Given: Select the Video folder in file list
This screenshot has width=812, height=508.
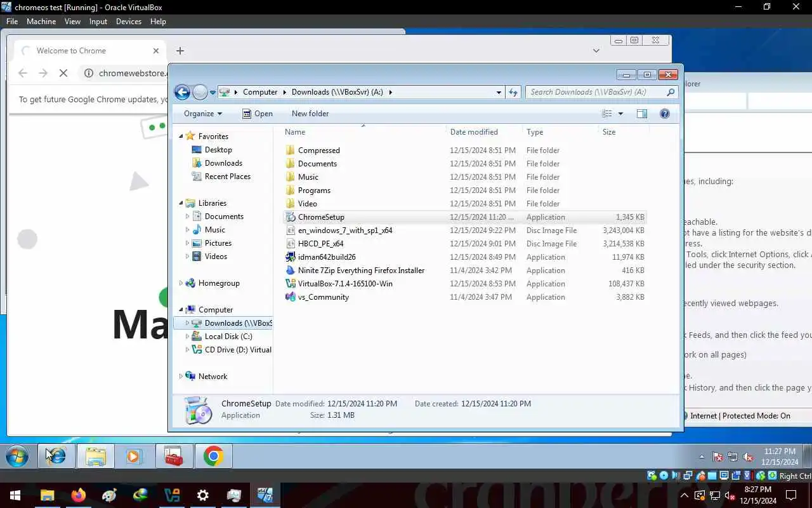Looking at the screenshot, I should (x=464, y=204).
